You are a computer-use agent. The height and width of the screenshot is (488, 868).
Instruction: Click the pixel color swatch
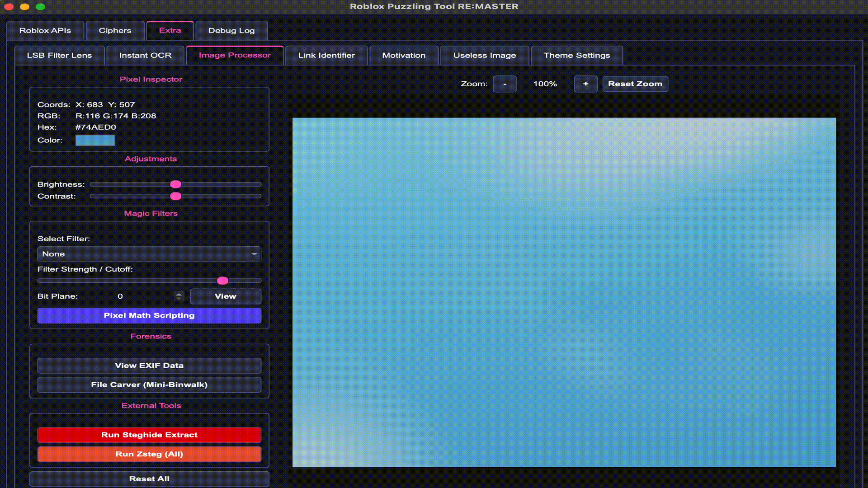click(95, 140)
